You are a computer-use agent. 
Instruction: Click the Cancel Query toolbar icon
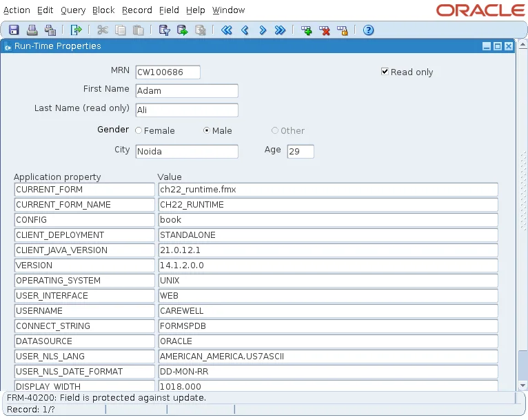[201, 30]
